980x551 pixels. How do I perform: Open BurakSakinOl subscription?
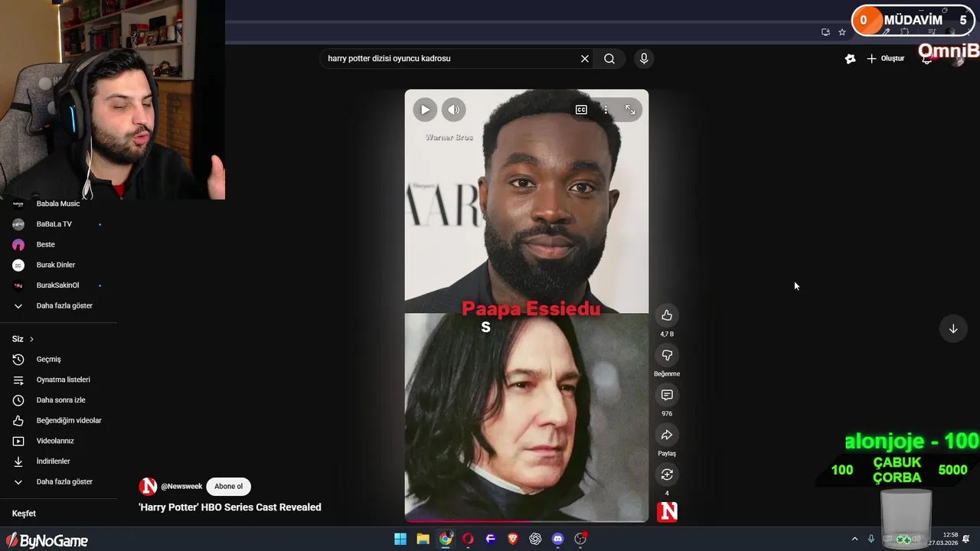pyautogui.click(x=58, y=285)
